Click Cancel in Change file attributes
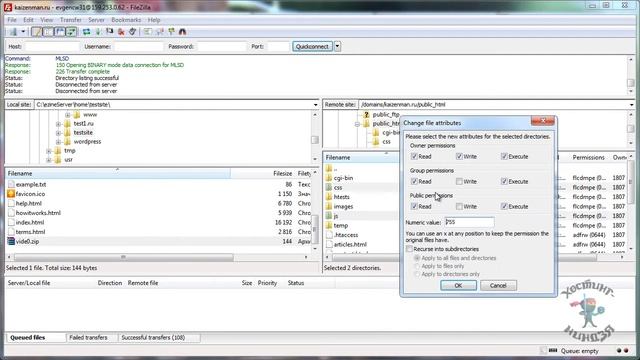Viewport: 640px width, 360px height. click(x=498, y=285)
